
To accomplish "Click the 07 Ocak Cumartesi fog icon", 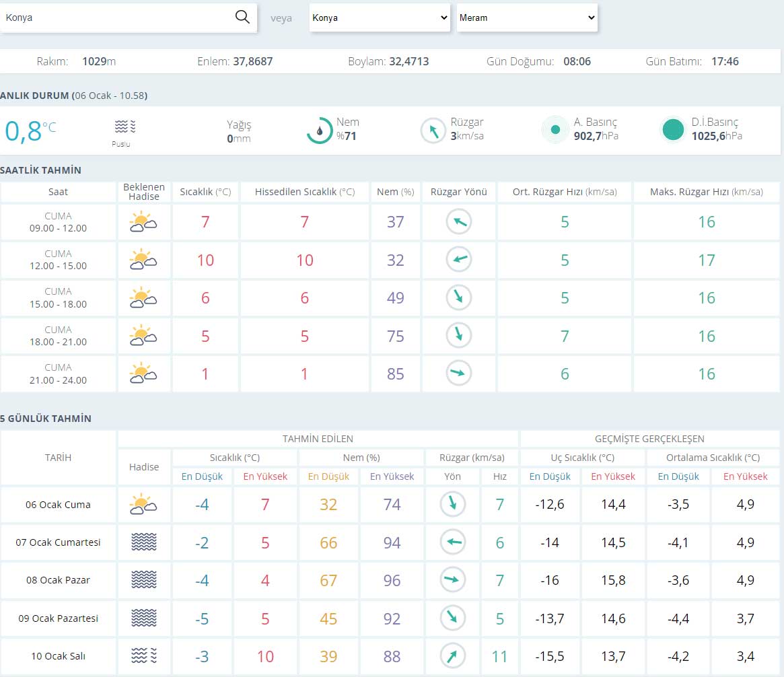I will pos(143,542).
